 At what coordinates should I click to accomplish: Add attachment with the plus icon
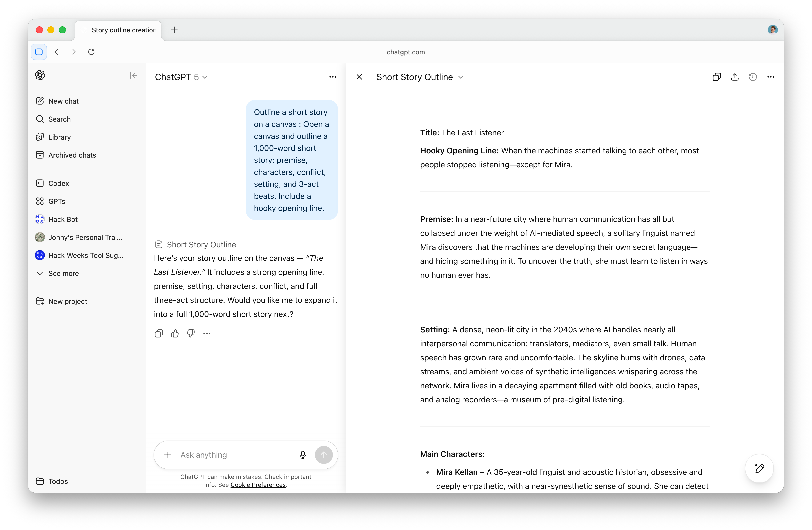tap(168, 455)
